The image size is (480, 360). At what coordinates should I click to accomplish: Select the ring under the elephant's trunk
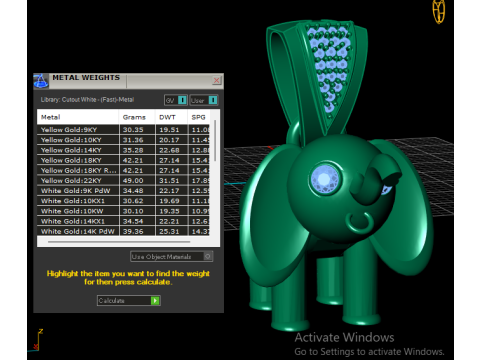[358, 222]
